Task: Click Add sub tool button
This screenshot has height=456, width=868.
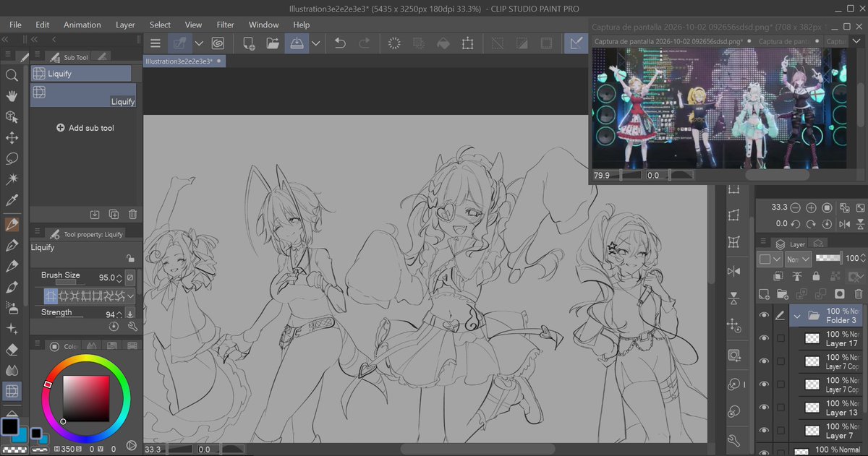Action: click(x=86, y=128)
